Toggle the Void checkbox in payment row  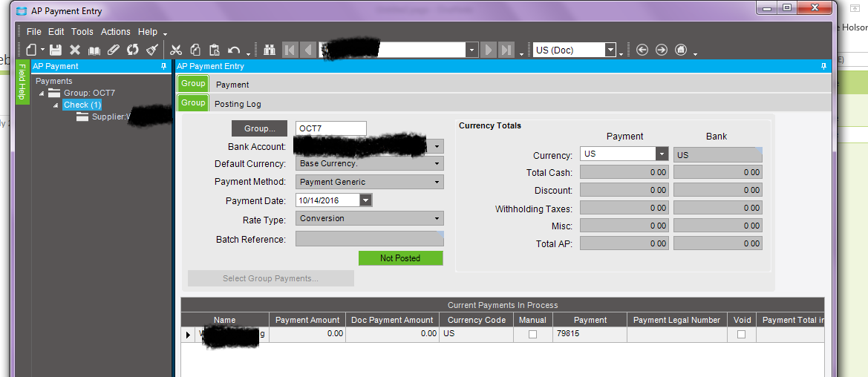click(741, 335)
